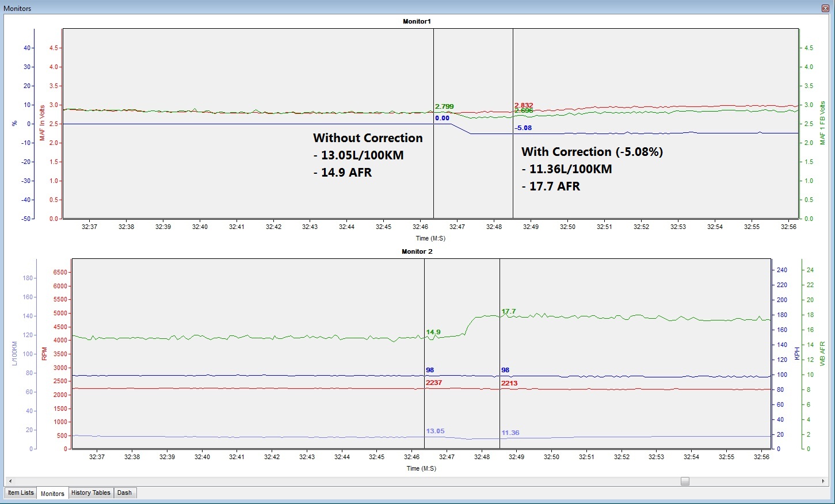
Task: Click the L/100KM axis label
Action: pos(14,353)
